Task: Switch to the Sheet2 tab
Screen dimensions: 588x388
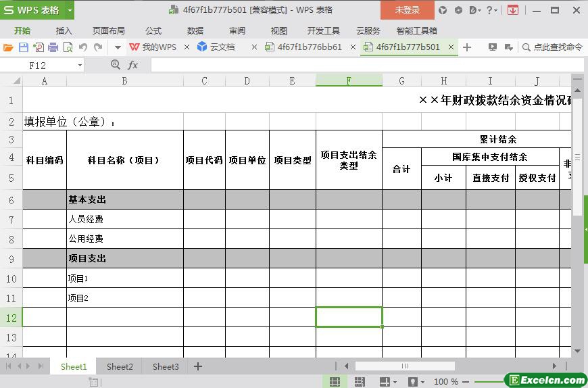Action: [120, 366]
